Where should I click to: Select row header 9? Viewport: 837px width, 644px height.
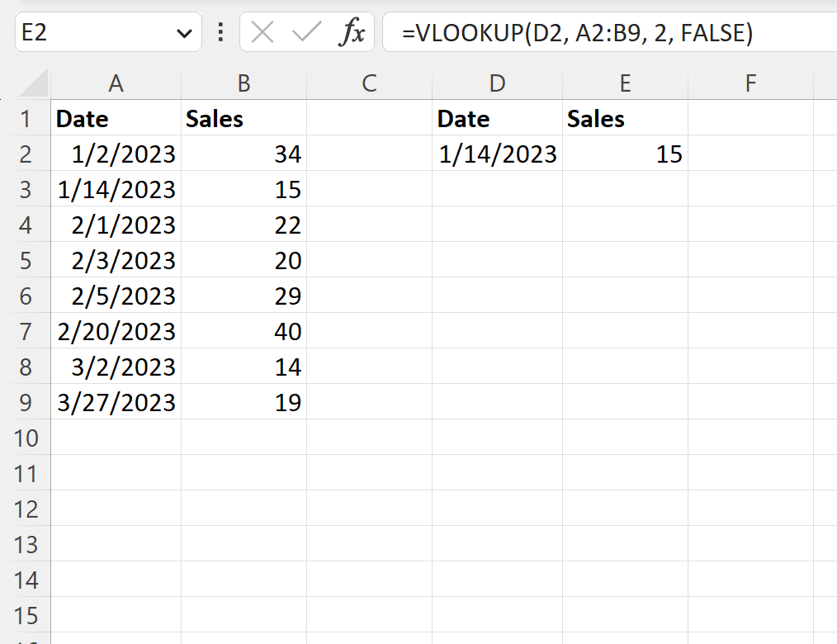coord(27,402)
